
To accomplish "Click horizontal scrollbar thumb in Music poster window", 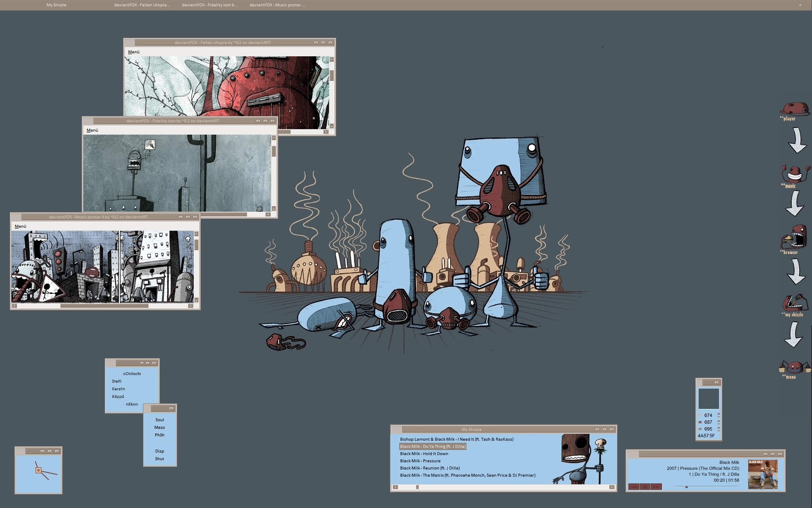I will coord(104,306).
